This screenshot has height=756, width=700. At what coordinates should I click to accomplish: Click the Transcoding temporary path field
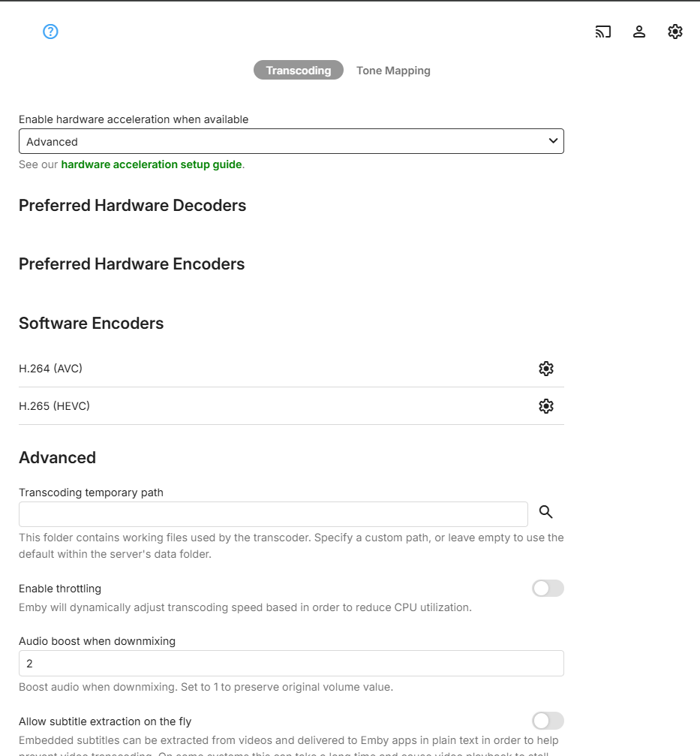tap(273, 514)
